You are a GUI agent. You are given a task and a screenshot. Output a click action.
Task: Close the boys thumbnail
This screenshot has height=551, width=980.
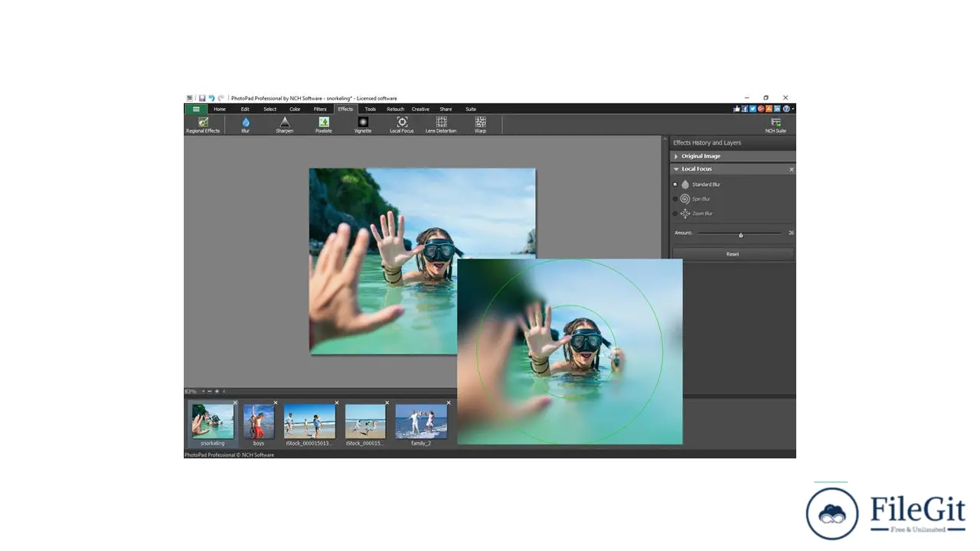(x=276, y=403)
